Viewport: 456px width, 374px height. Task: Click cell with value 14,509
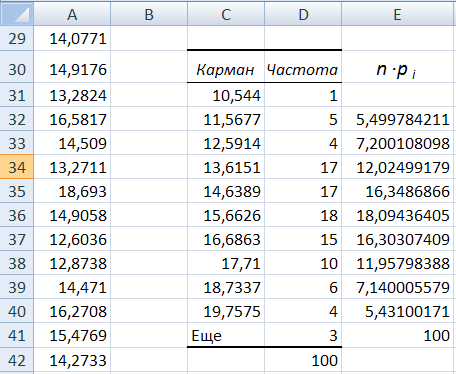coord(72,143)
